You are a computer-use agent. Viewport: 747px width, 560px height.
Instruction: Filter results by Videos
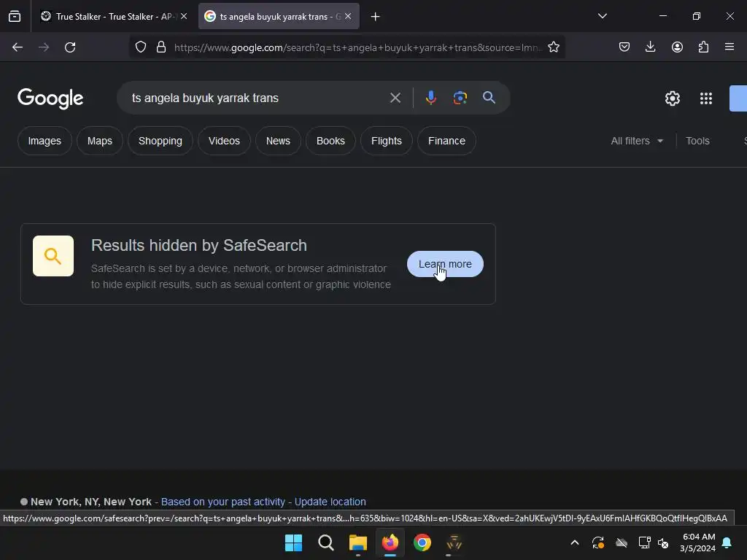tap(224, 141)
